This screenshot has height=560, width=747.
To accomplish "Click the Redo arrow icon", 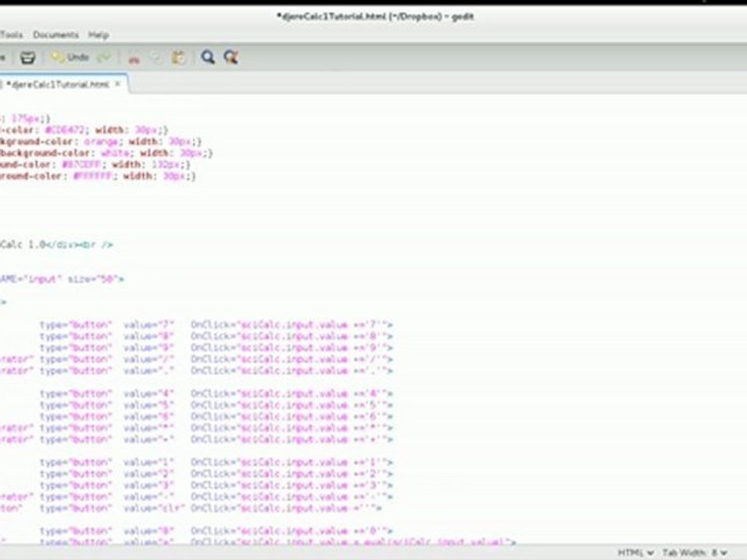I will click(x=103, y=58).
